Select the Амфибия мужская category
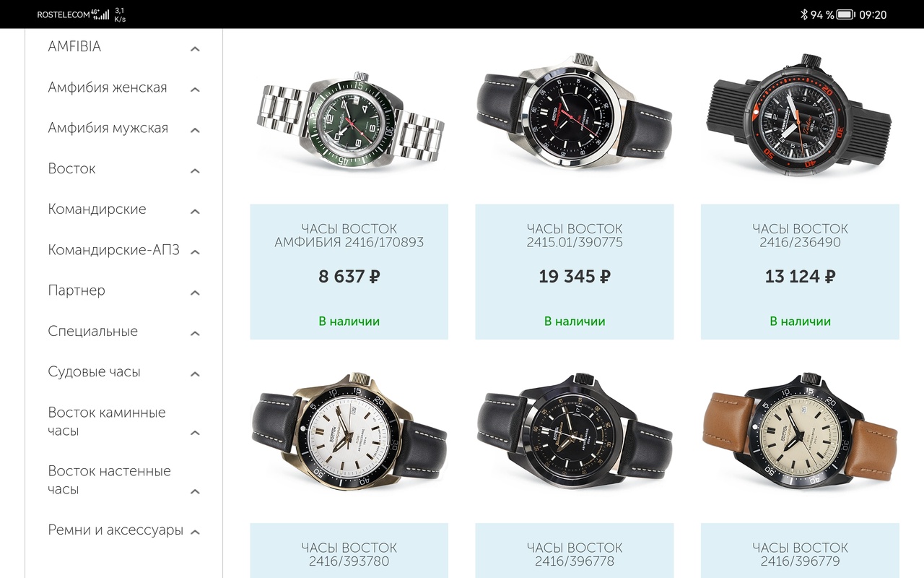Viewport: 924px width, 578px height. (108, 128)
